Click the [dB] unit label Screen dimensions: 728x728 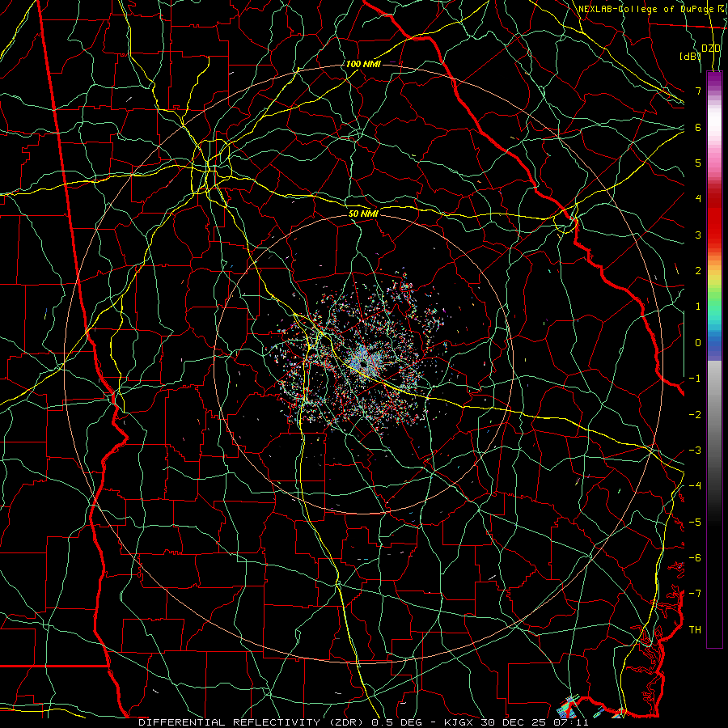pyautogui.click(x=690, y=56)
